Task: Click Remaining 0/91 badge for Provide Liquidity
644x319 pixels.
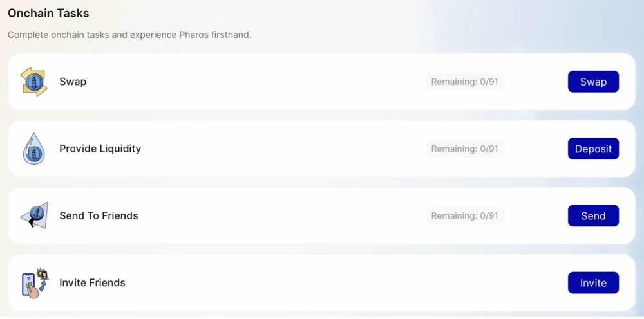Action: (464, 149)
